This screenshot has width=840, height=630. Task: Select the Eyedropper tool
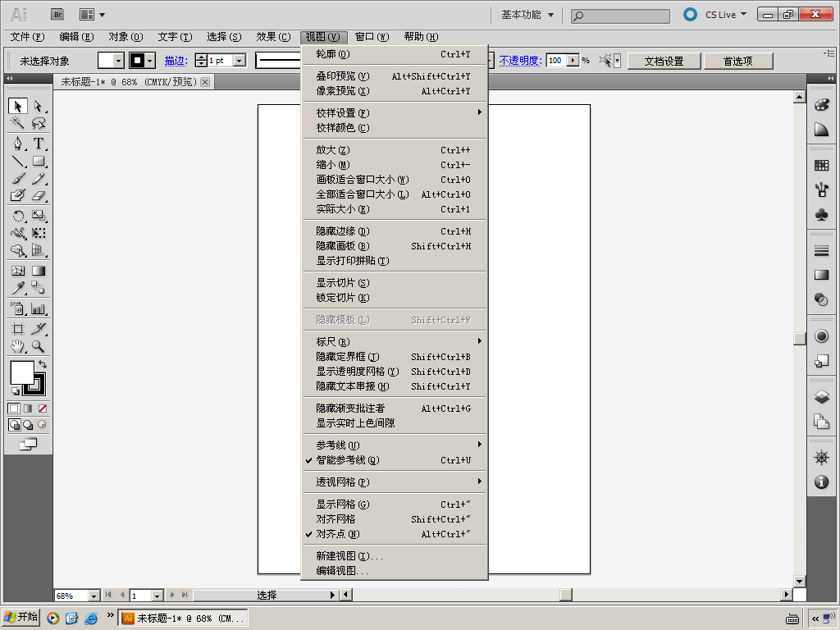point(18,288)
